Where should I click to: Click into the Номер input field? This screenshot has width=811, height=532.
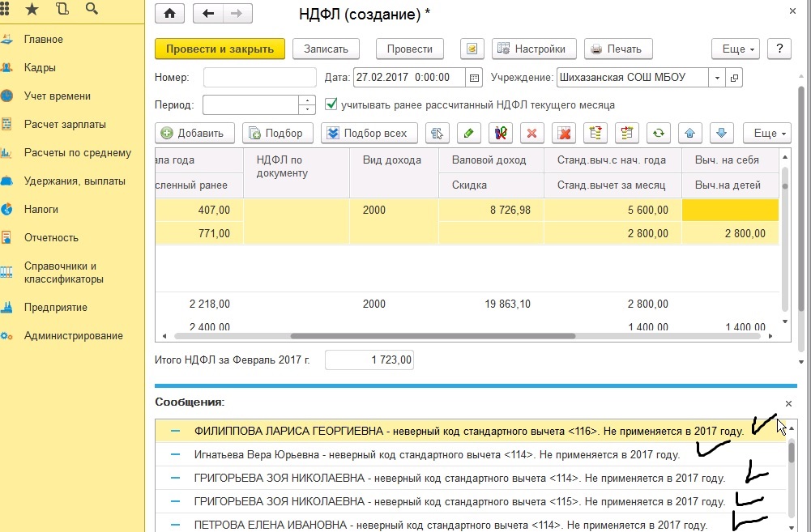[259, 78]
